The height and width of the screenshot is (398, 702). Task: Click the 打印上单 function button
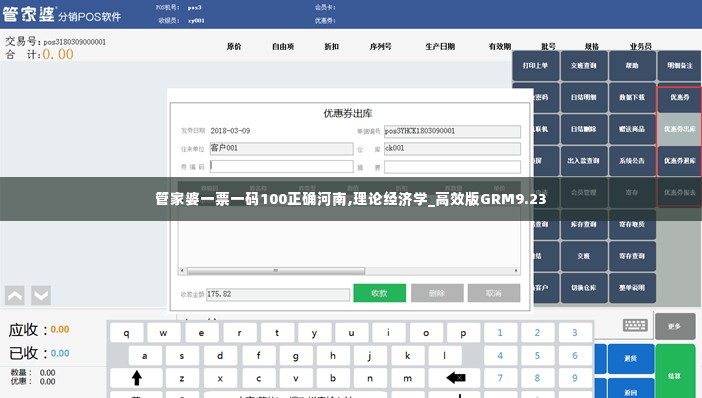click(x=535, y=65)
